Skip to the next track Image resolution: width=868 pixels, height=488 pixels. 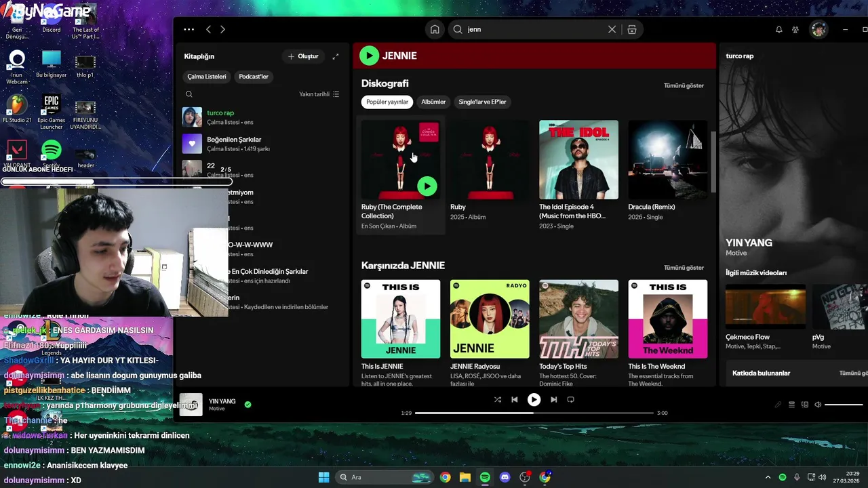pos(553,400)
